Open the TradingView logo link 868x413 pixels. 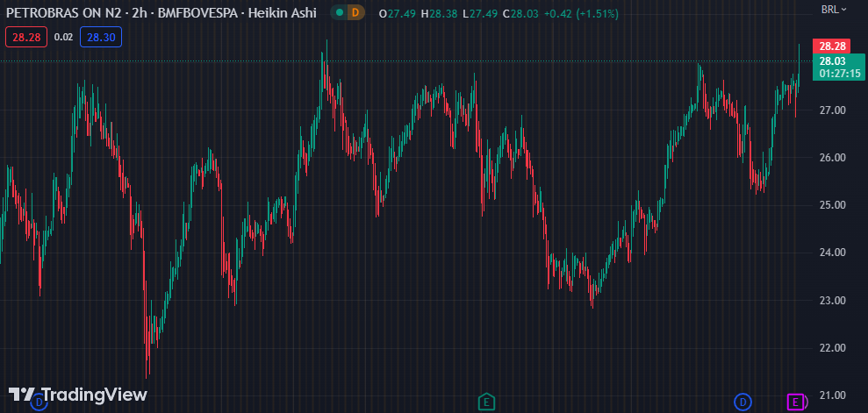78,395
